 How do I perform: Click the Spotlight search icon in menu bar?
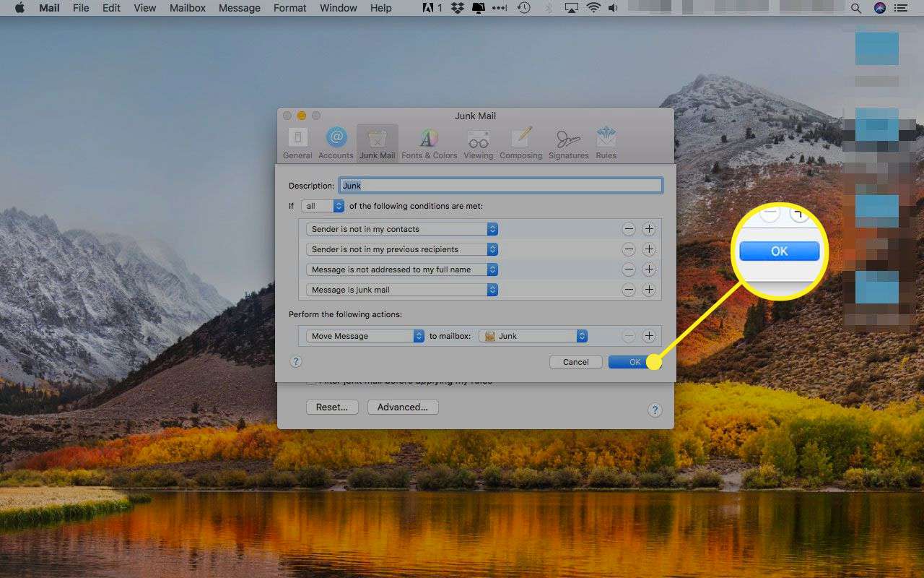tap(855, 8)
